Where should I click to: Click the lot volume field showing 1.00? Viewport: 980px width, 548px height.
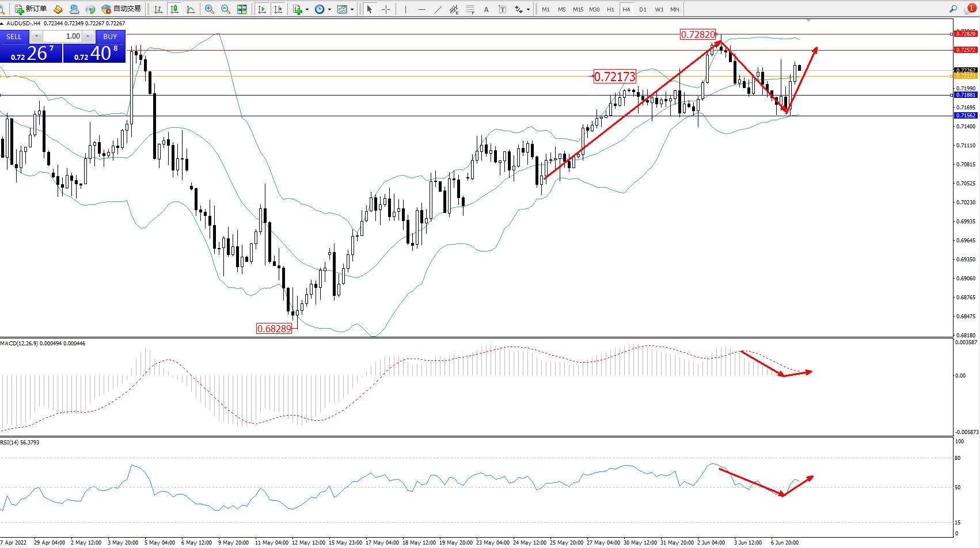[x=62, y=36]
